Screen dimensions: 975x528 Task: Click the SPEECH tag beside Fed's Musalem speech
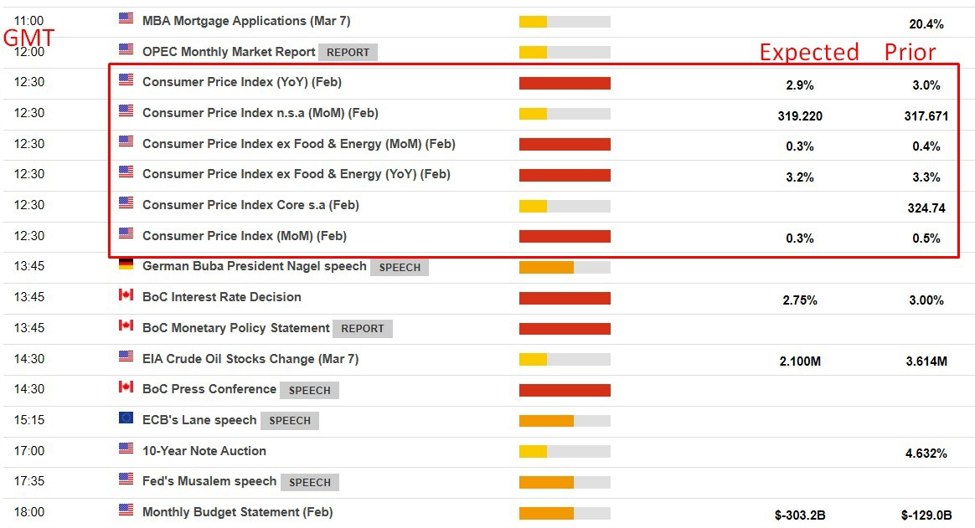[310, 482]
